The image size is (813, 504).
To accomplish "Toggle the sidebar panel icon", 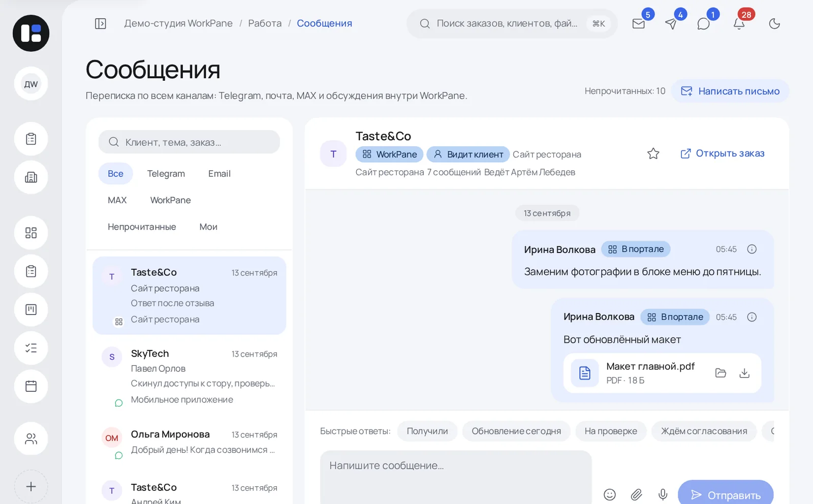I will (101, 23).
